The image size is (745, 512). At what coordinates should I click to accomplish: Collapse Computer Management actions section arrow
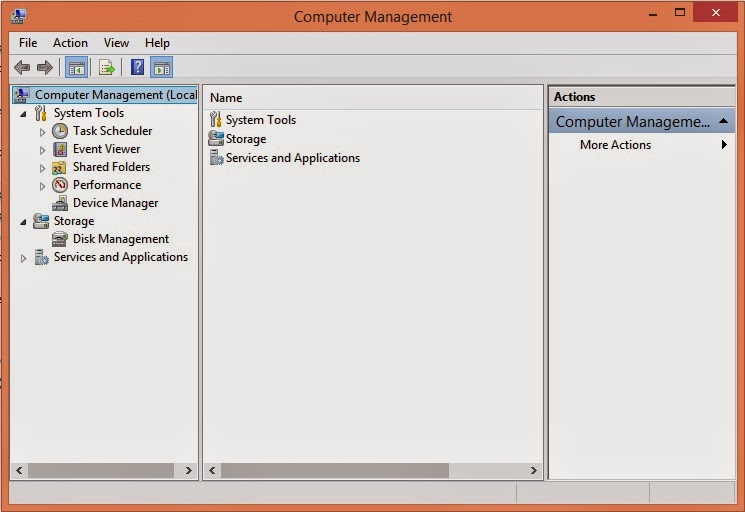[x=723, y=121]
